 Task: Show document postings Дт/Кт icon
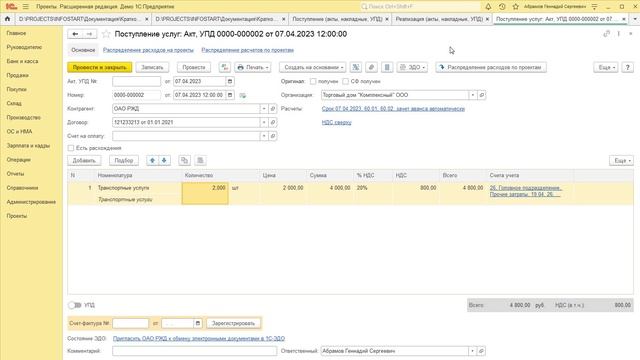(x=224, y=67)
